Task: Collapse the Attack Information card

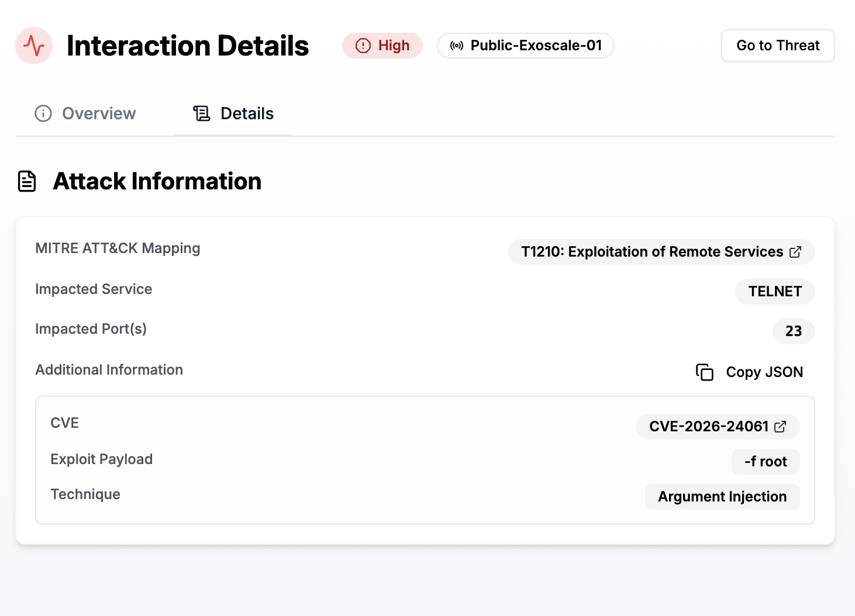Action: tap(157, 181)
